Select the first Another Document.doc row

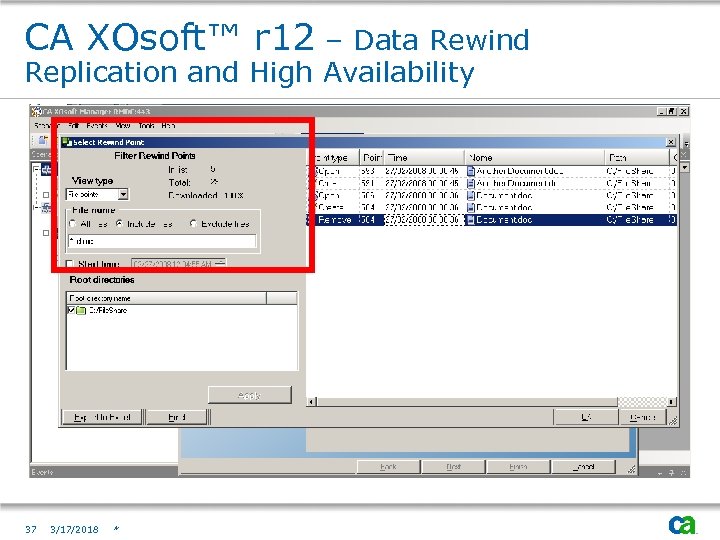click(x=491, y=171)
